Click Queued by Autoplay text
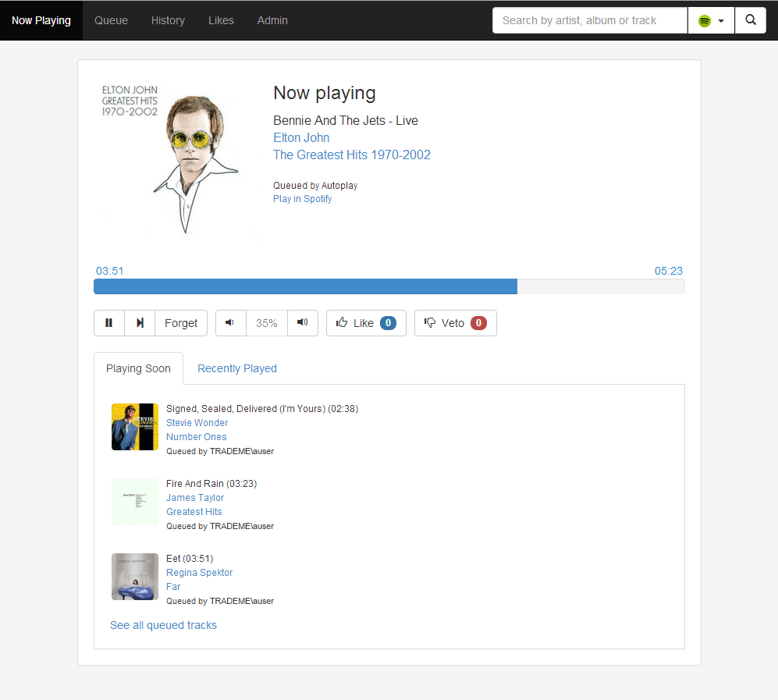Image resolution: width=778 pixels, height=700 pixels. coord(315,186)
